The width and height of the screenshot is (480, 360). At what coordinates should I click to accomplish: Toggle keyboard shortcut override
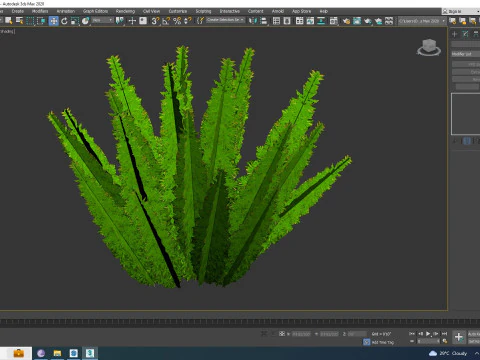coord(143,21)
